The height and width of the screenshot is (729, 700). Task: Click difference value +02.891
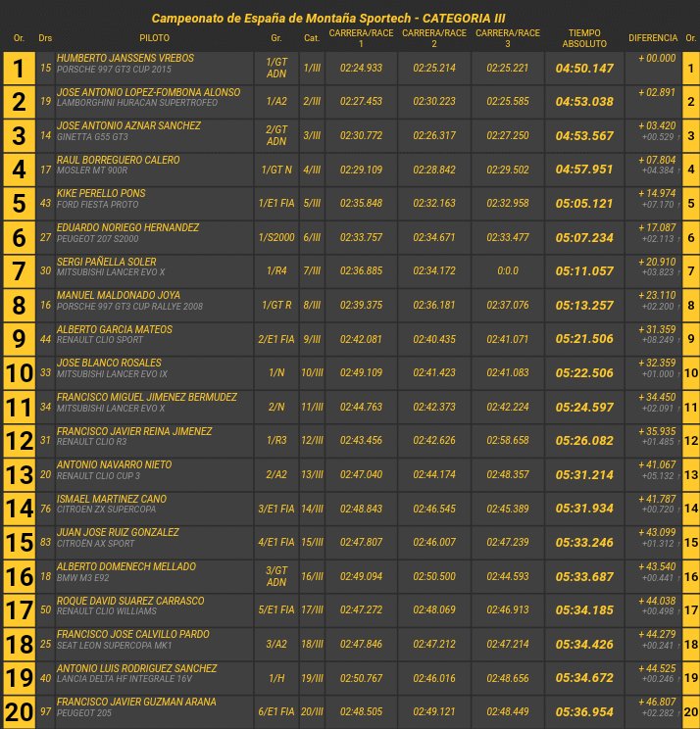point(657,92)
